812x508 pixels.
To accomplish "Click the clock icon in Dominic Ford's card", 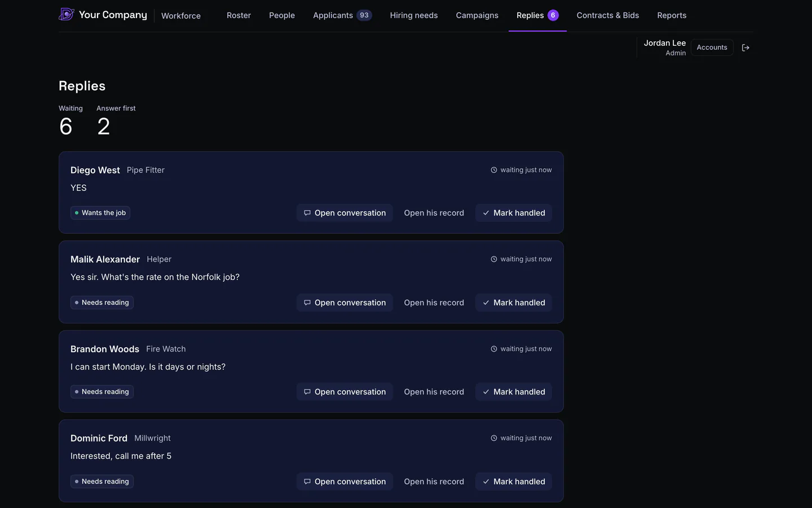I will tap(494, 438).
